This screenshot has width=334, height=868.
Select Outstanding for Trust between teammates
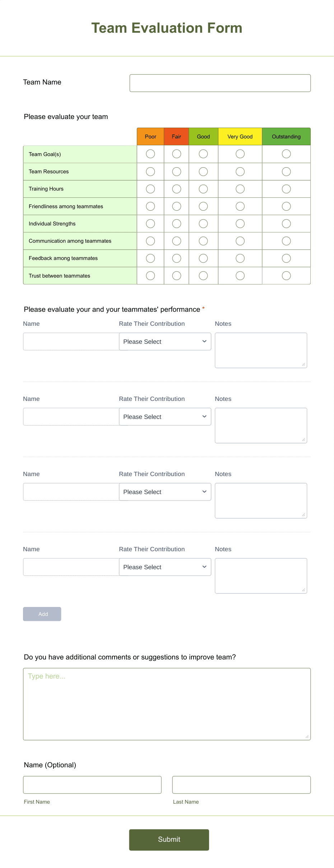click(x=286, y=275)
